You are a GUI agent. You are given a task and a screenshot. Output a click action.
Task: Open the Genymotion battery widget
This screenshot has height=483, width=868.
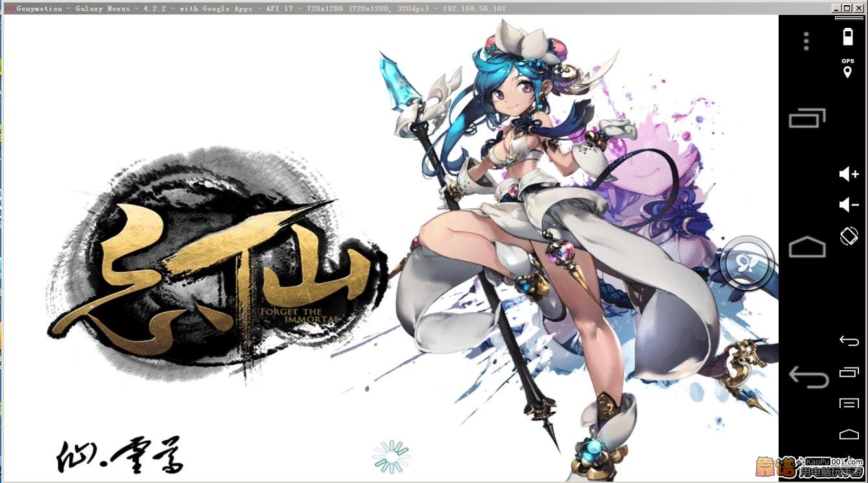tap(847, 36)
